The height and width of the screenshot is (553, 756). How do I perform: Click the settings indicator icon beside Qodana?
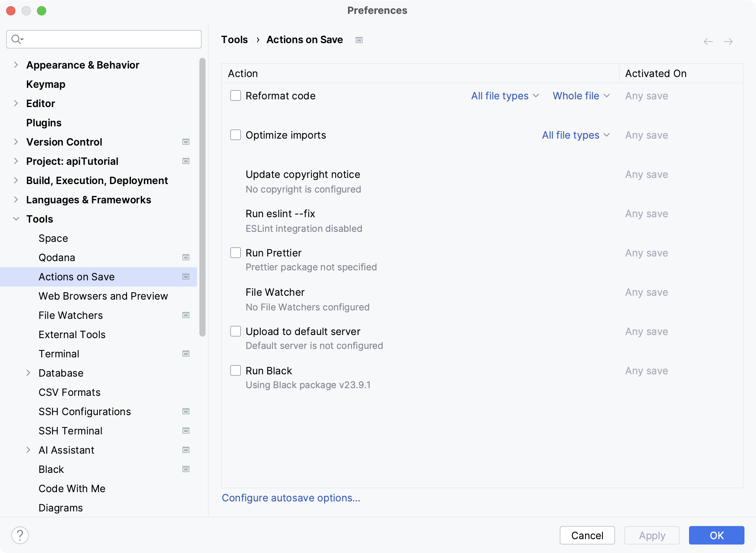click(x=186, y=257)
